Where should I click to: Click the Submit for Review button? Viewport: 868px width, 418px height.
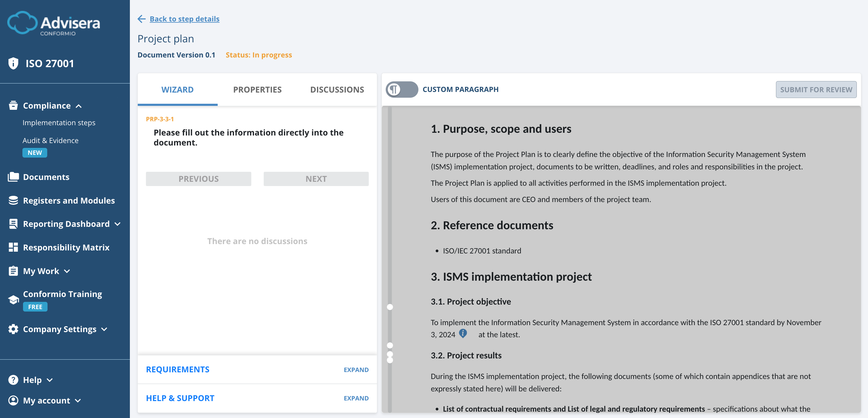(816, 89)
